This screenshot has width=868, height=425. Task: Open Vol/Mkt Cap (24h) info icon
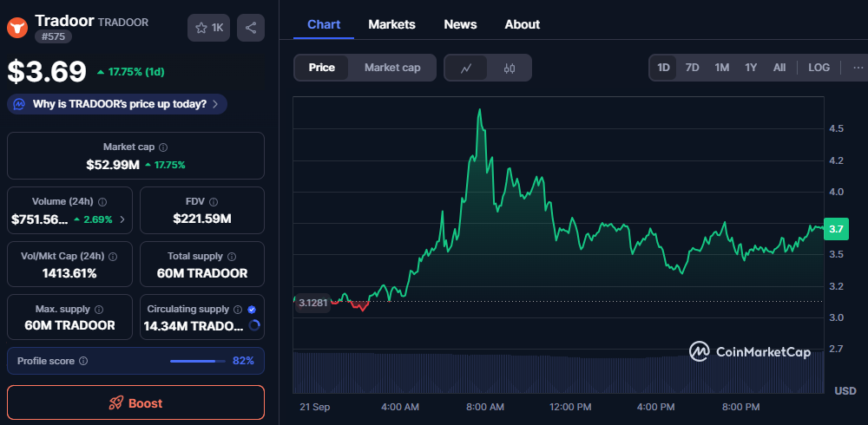pos(113,257)
